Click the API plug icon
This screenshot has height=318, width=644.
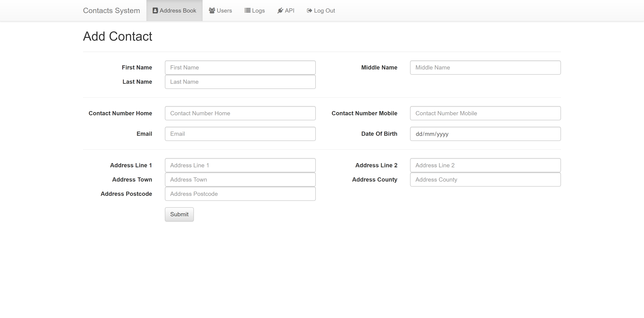280,11
